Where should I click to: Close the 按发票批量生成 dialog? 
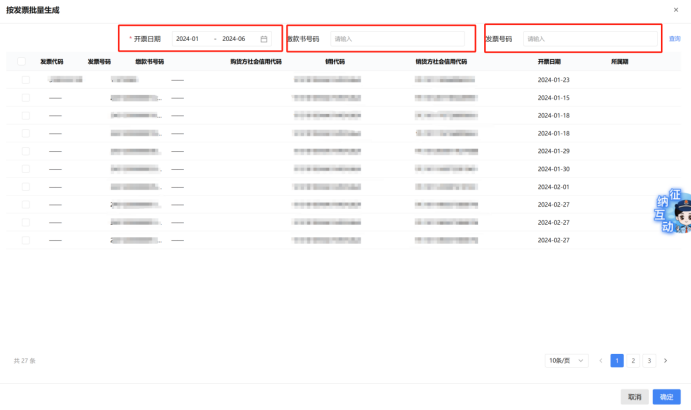[x=676, y=10]
